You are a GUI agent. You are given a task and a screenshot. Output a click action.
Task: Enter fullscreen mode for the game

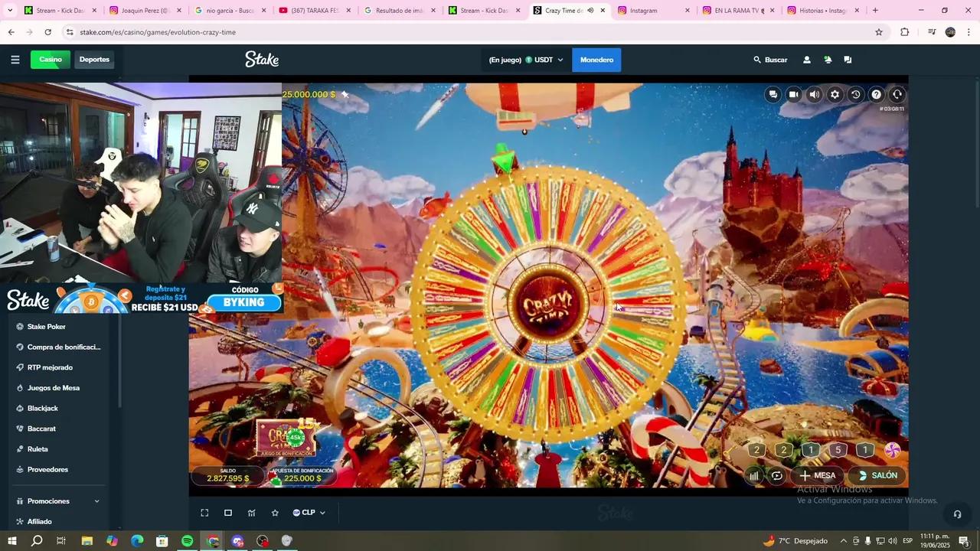pyautogui.click(x=204, y=513)
